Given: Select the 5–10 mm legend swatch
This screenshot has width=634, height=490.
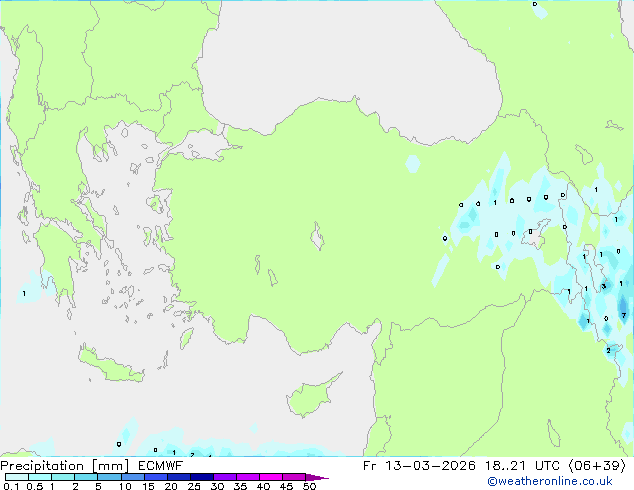Looking at the screenshot, I should pos(109,477).
